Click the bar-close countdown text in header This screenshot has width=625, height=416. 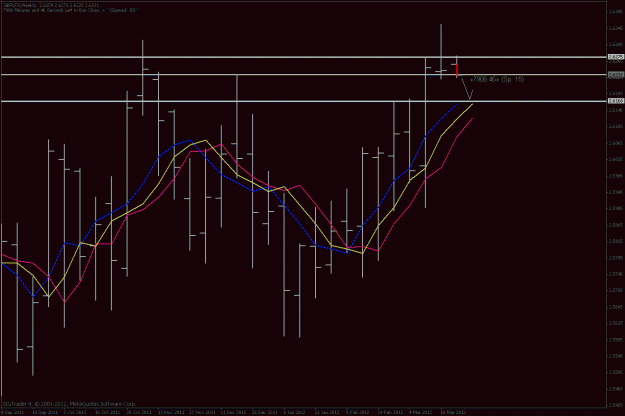70,10
